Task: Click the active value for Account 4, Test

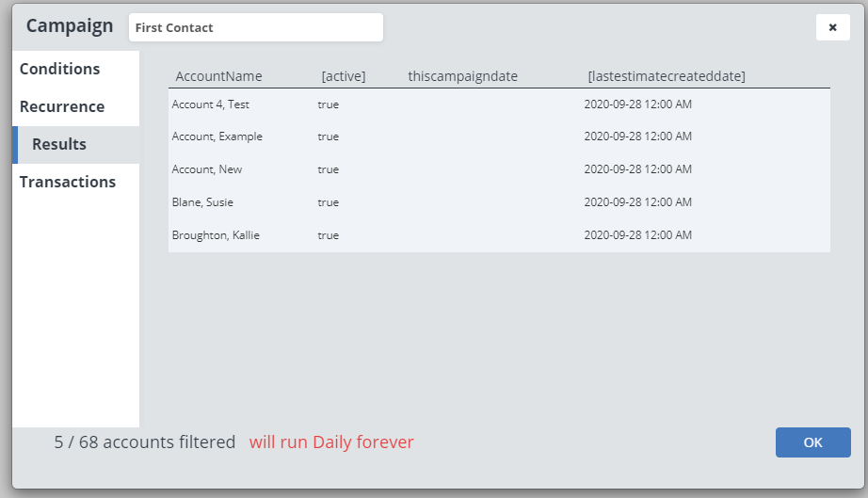Action: pos(328,104)
